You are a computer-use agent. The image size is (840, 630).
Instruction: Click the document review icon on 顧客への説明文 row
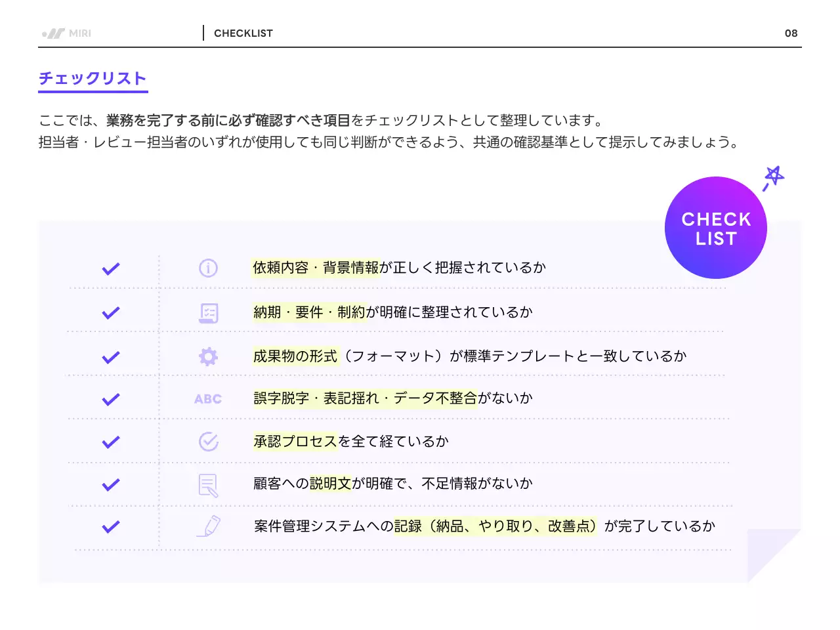coord(207,484)
